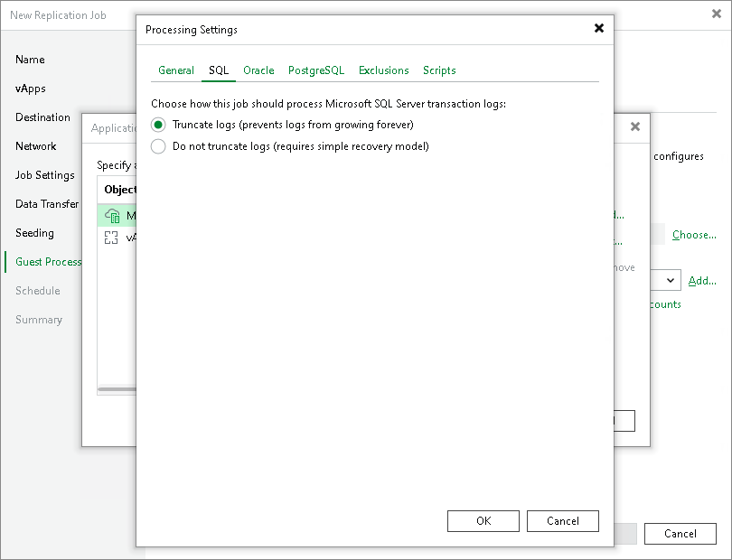Viewport: 732px width, 560px height.
Task: Open the PostgreSQL tab
Action: point(316,70)
